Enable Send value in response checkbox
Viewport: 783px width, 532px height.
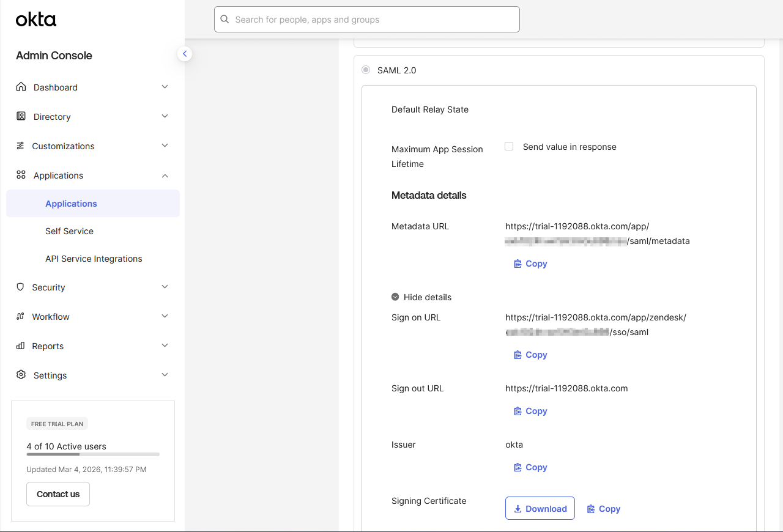(509, 146)
